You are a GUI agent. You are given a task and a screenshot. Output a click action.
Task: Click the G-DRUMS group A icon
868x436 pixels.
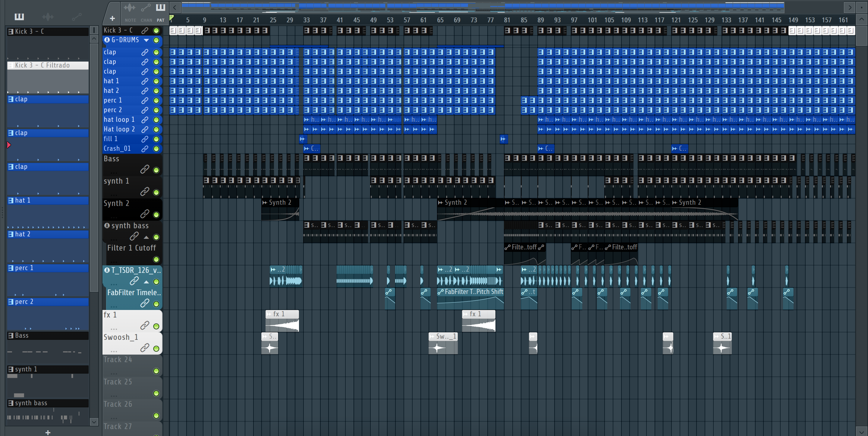point(107,40)
